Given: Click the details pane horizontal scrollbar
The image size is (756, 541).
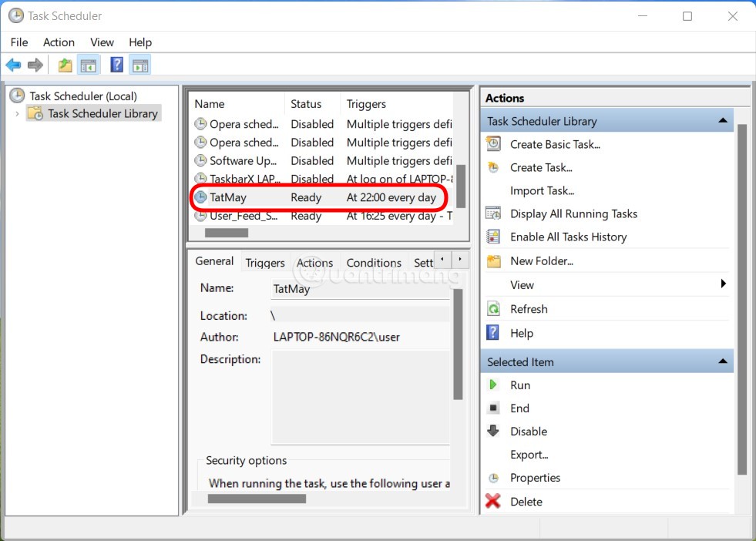Looking at the screenshot, I should point(257,499).
